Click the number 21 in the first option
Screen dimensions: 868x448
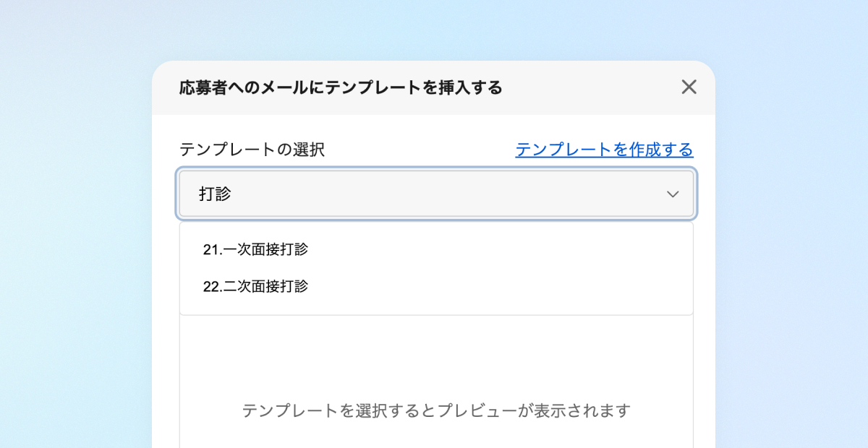(x=210, y=249)
